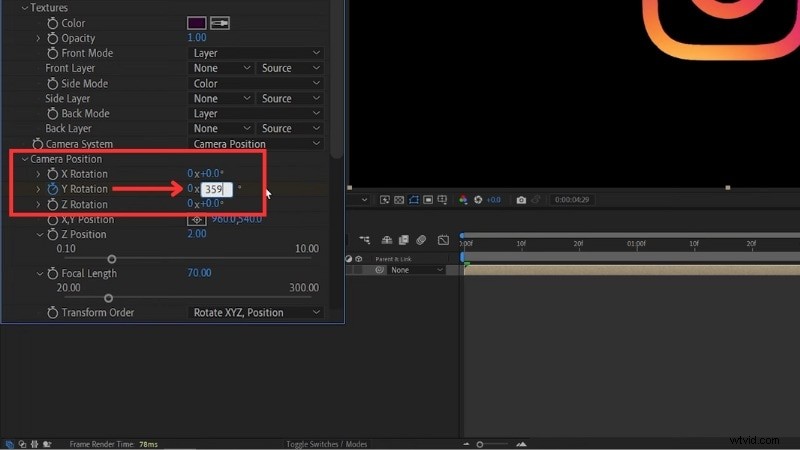Toggle the Focal Length stopwatch
The image size is (800, 450).
point(52,273)
